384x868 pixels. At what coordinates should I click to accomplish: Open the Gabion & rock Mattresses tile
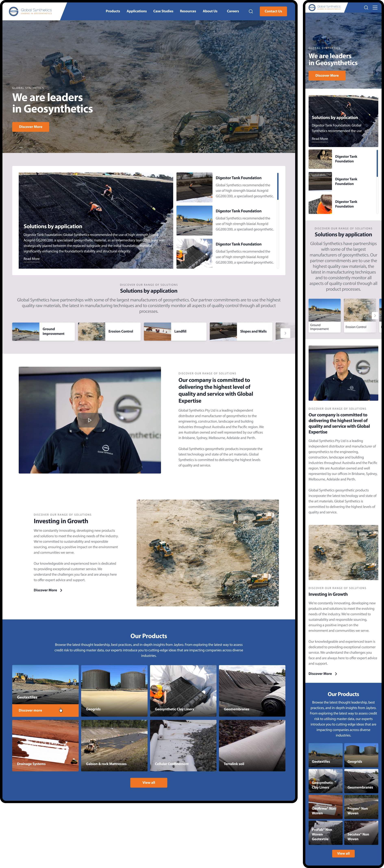pos(114,746)
